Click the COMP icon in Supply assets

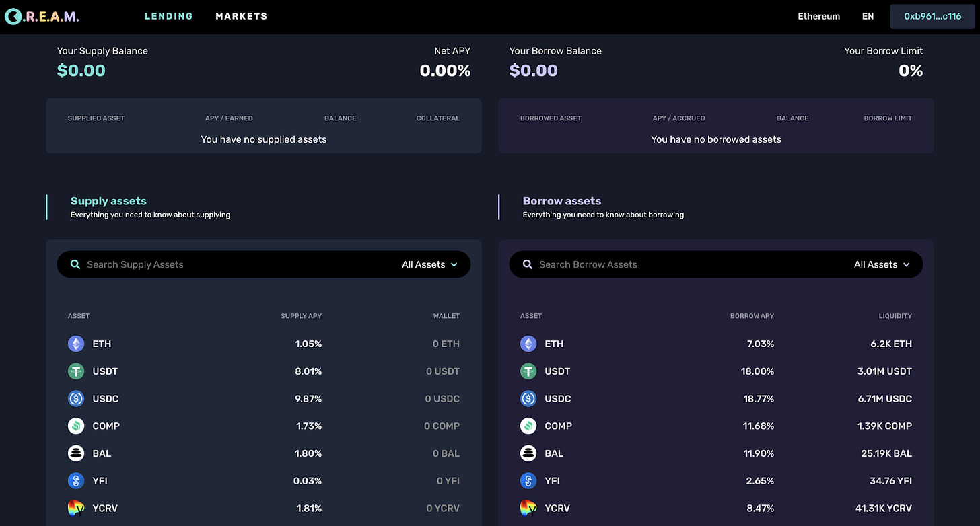point(76,426)
